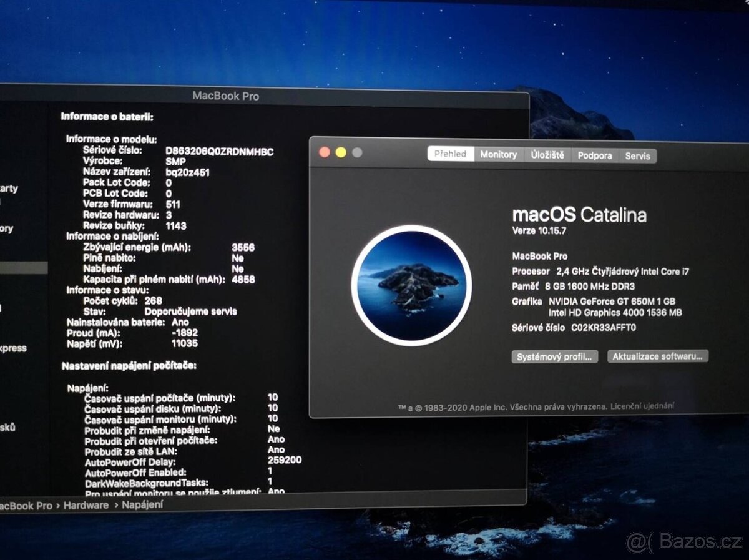The width and height of the screenshot is (749, 560).
Task: Open Aktualizace softwaru
Action: pos(657,356)
